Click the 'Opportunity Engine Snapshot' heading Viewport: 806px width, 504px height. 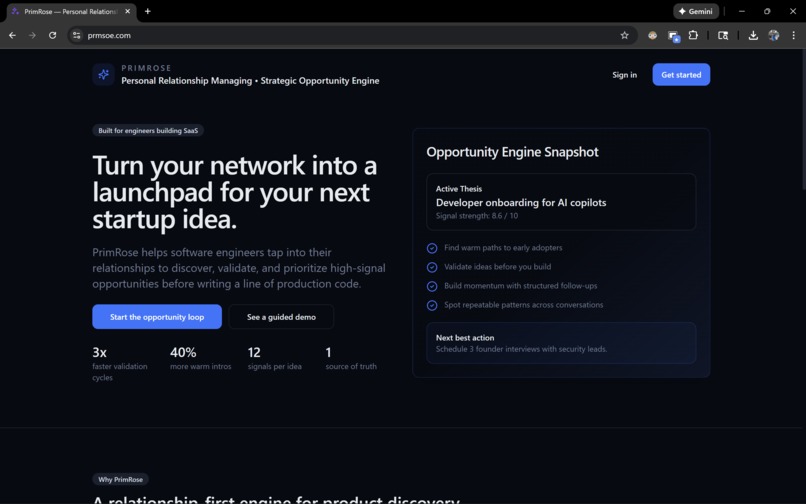point(512,152)
